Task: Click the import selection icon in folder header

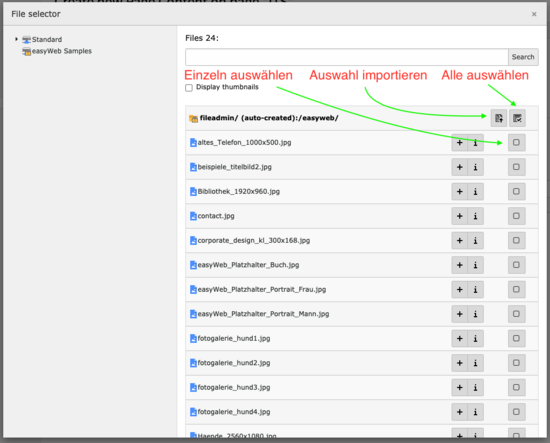Action: pyautogui.click(x=498, y=118)
